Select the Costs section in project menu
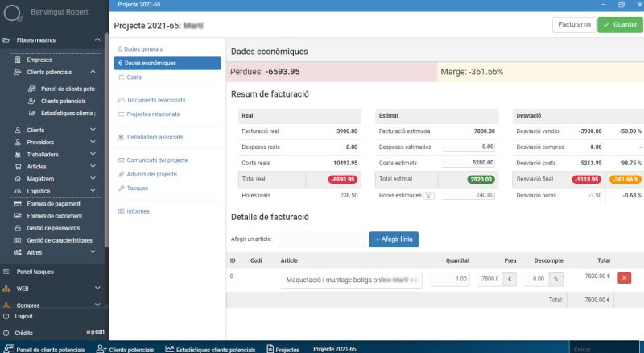This screenshot has height=353, width=644. (x=134, y=77)
